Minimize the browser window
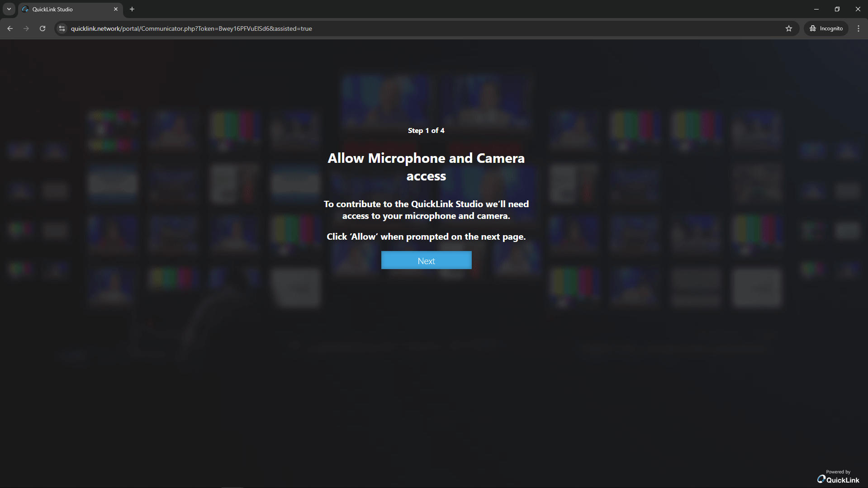This screenshot has height=488, width=868. 816,9
